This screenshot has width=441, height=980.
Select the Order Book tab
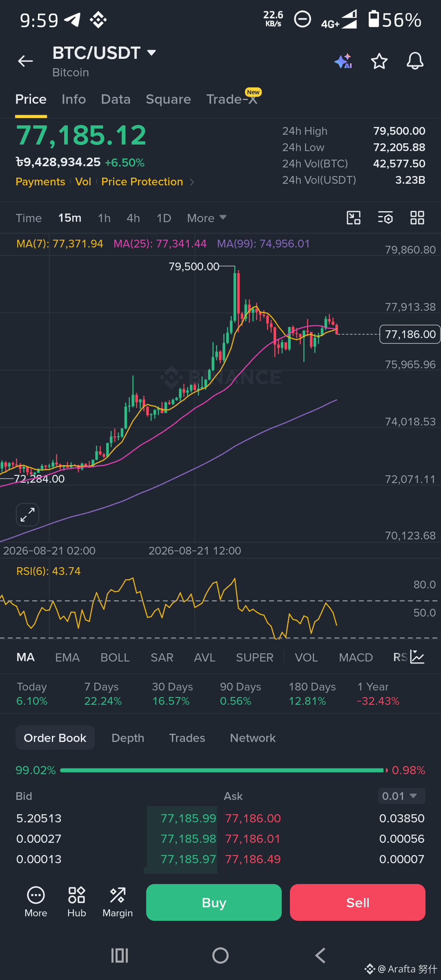pos(55,738)
